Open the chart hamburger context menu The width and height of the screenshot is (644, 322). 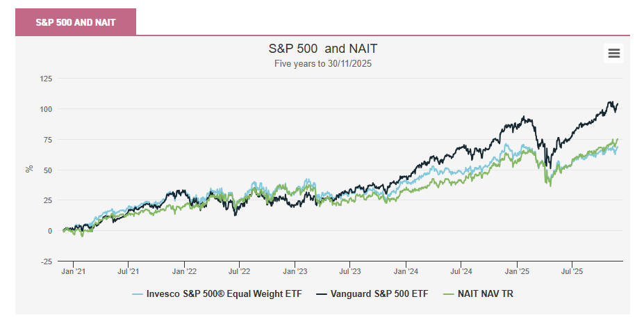613,53
